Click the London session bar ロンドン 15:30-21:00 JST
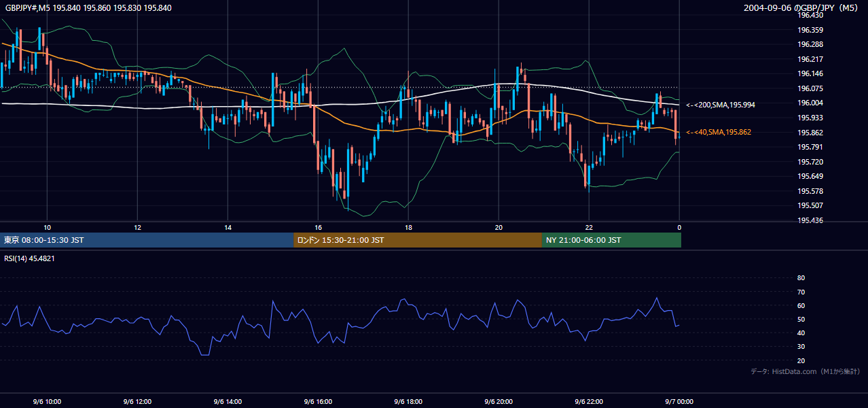The height and width of the screenshot is (408, 868). coord(418,240)
